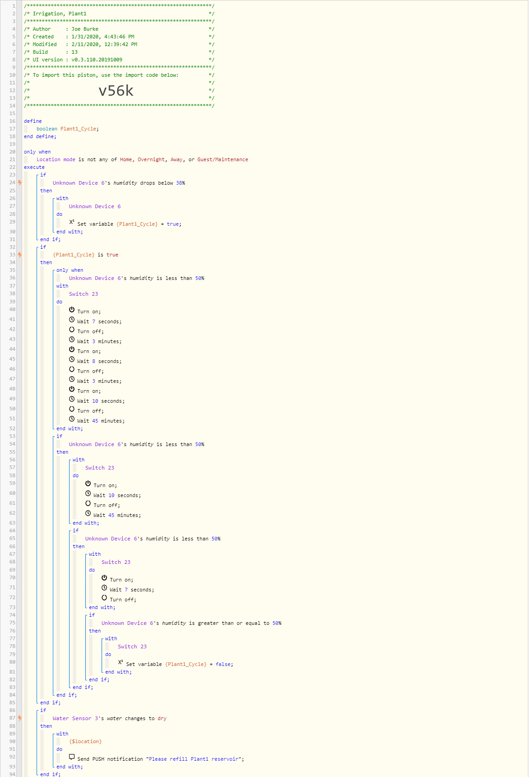Click the power icon on line 48

(x=72, y=389)
